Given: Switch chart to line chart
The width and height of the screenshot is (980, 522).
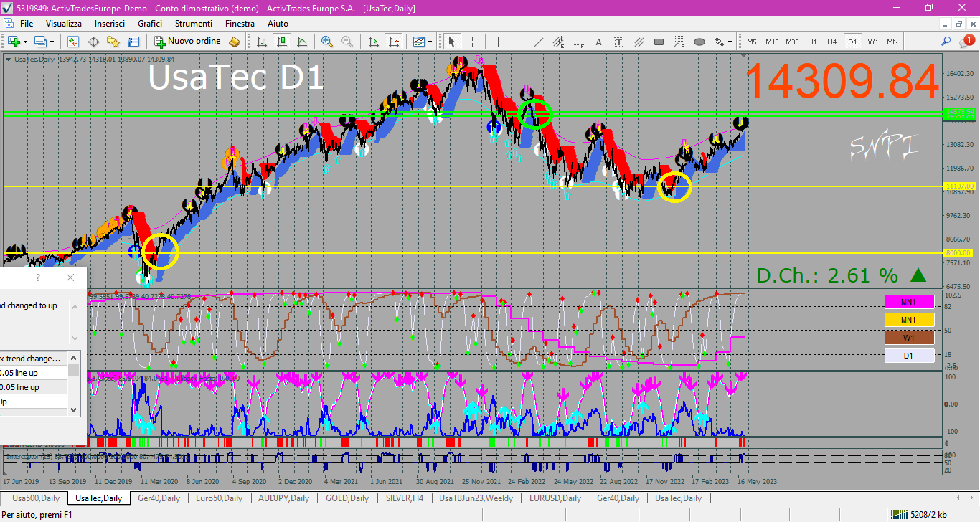Looking at the screenshot, I should (302, 42).
